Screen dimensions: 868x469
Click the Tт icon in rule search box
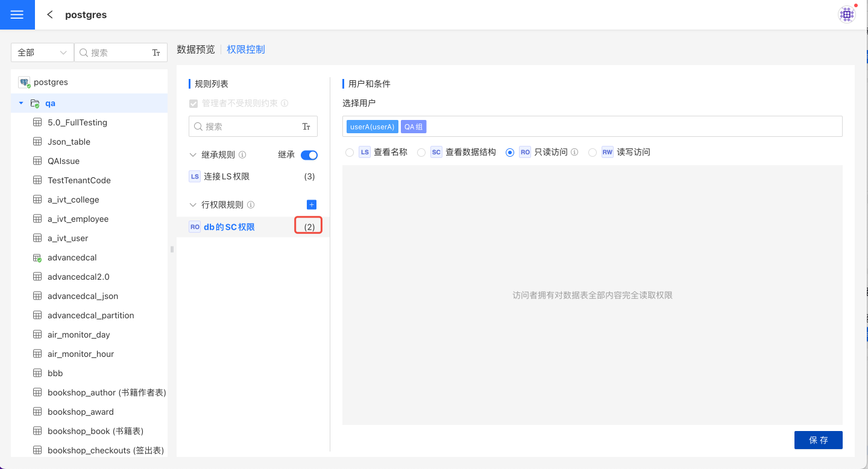306,127
